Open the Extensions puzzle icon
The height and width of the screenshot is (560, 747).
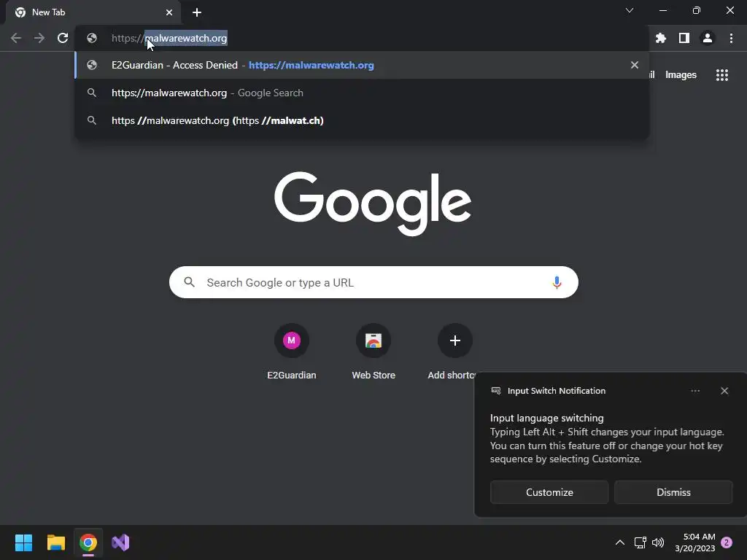click(x=661, y=38)
